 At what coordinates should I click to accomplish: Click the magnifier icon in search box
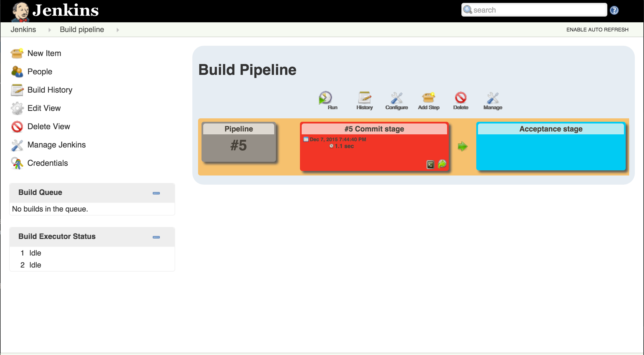click(x=467, y=10)
